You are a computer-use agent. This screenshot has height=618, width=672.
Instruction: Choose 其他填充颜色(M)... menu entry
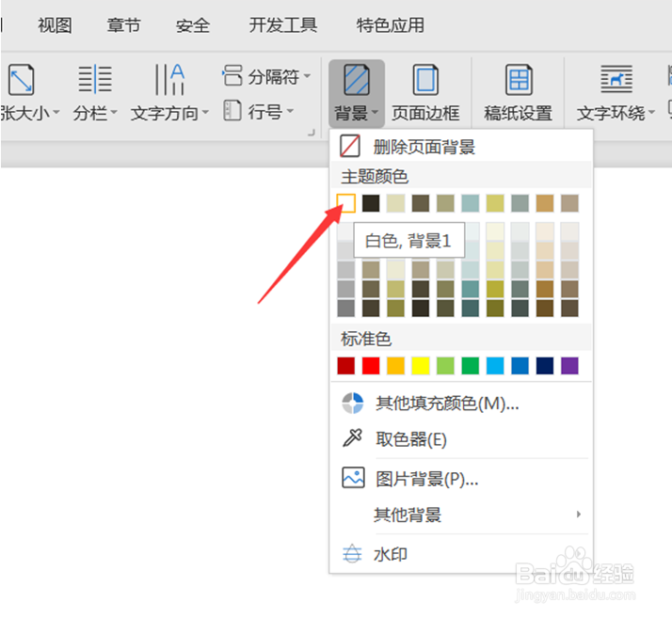(461, 403)
